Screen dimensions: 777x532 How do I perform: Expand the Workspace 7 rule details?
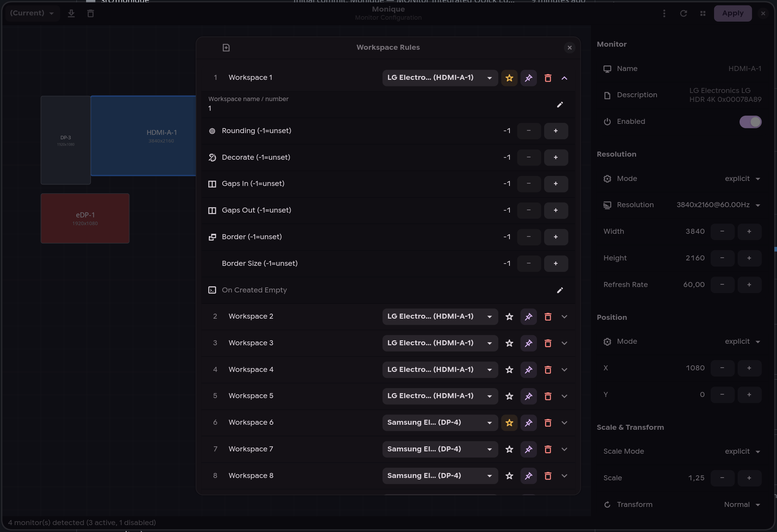tap(564, 449)
